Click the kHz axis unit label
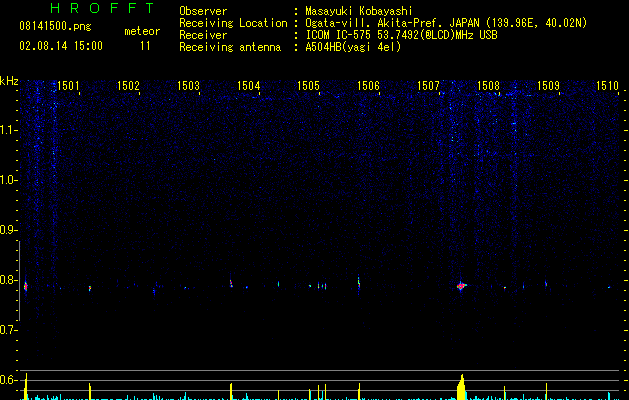Screen dimensions: 629x400 [x=9, y=81]
